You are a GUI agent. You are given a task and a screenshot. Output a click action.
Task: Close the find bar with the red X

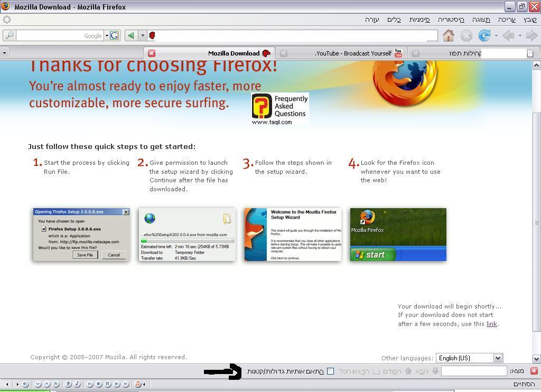coord(534,371)
